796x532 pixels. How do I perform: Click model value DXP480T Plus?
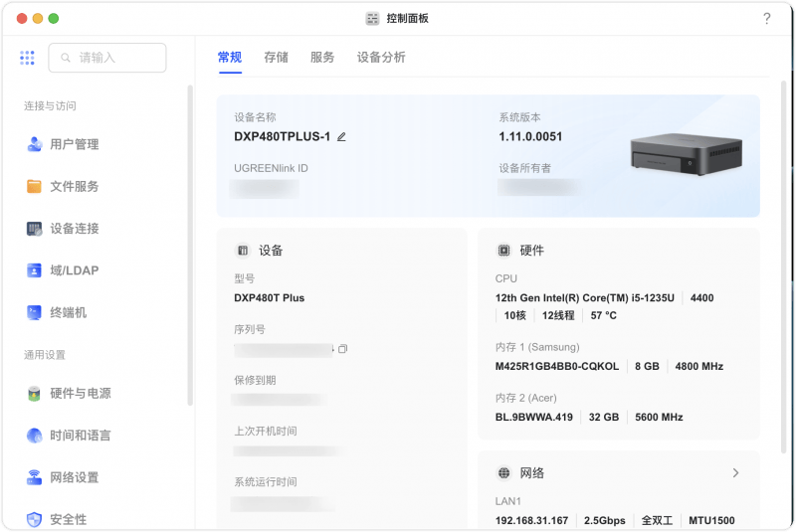tap(270, 298)
